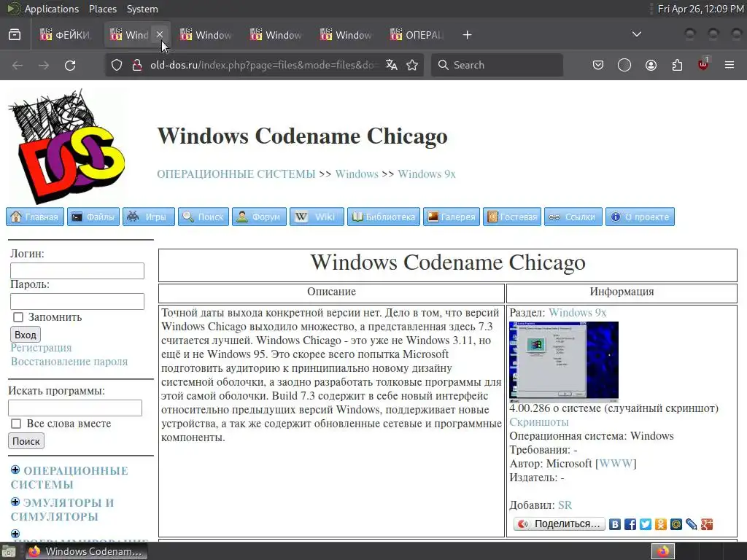The image size is (747, 560).
Task: Open Firefox account icon
Action: pos(651,65)
